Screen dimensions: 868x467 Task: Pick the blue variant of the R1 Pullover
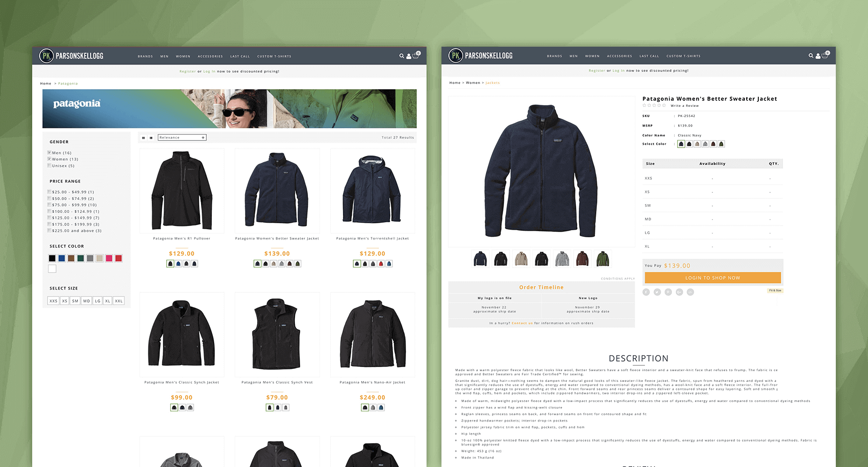[x=178, y=264]
